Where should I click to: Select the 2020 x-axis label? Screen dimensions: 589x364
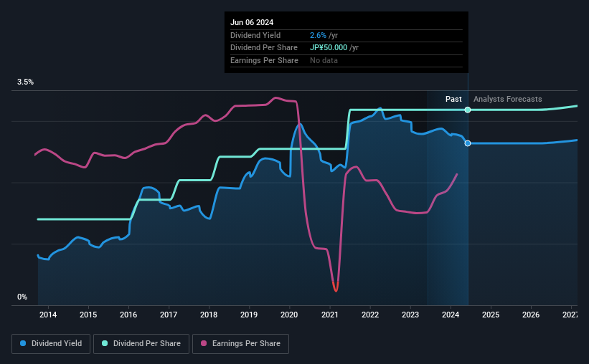(289, 315)
